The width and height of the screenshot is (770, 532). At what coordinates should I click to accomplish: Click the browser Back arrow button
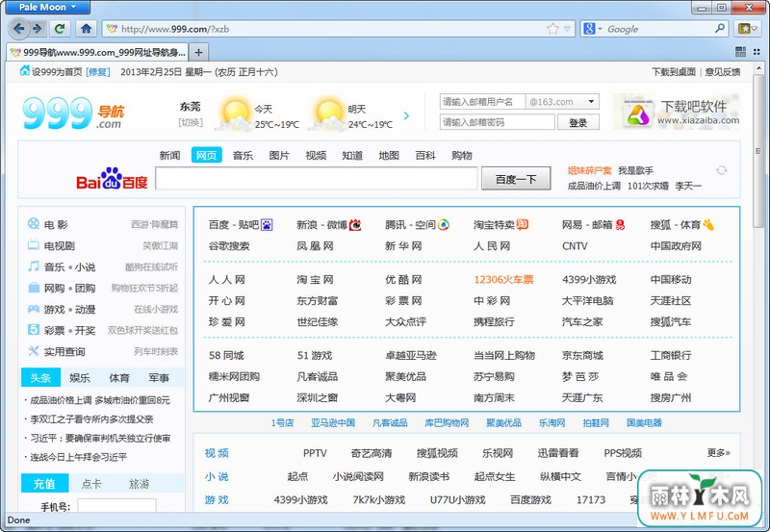pos(18,29)
